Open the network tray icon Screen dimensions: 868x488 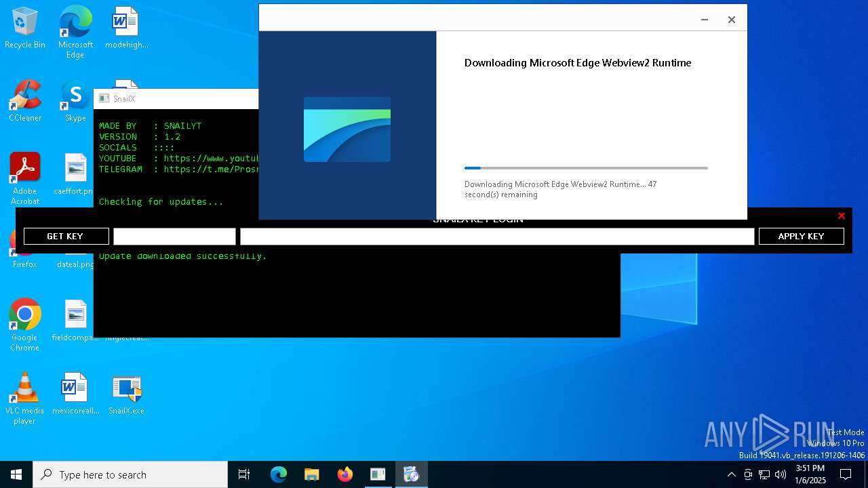coord(764,474)
